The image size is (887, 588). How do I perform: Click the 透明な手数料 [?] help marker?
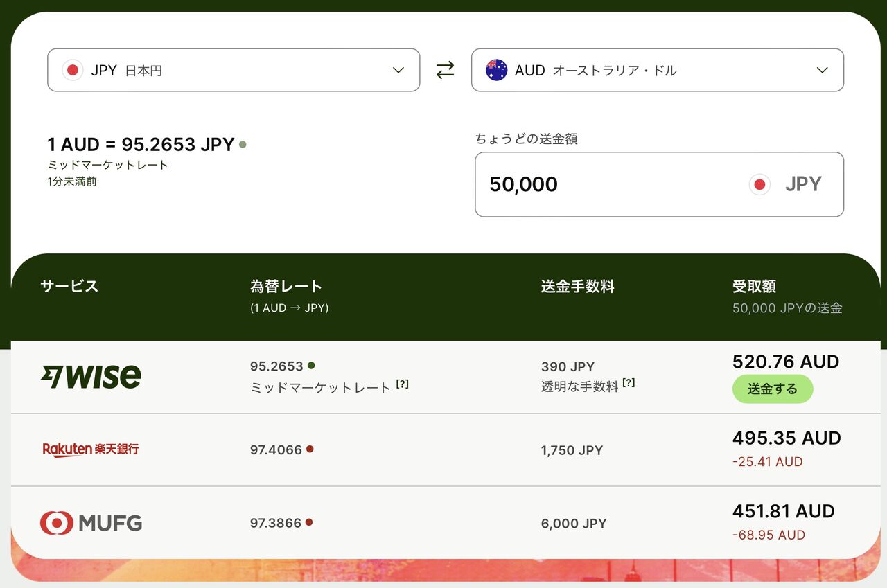[628, 381]
